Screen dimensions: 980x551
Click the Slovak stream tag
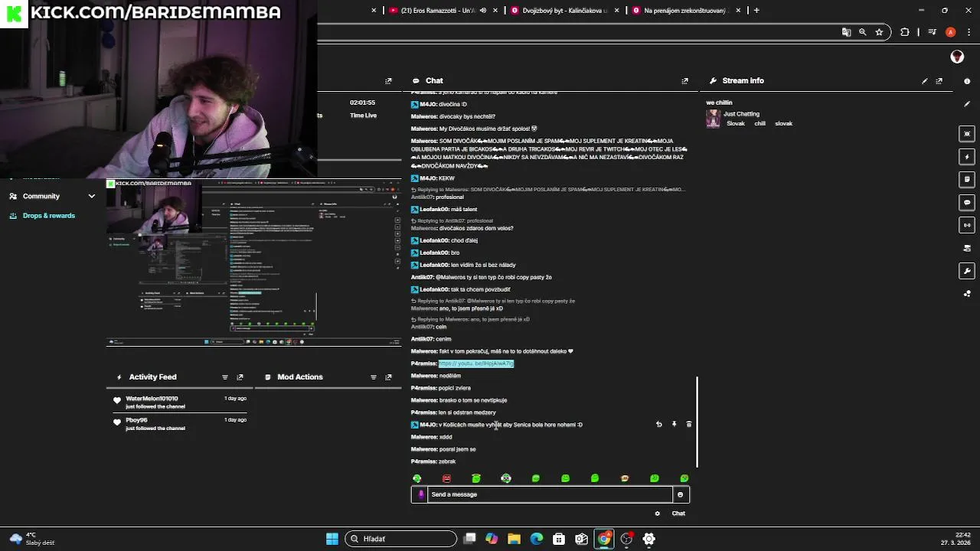pyautogui.click(x=736, y=123)
